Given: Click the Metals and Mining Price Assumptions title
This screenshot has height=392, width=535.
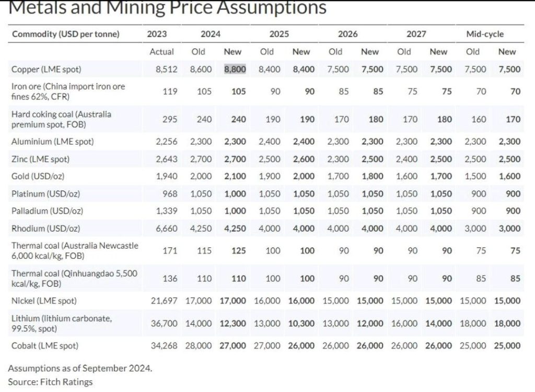Looking at the screenshot, I should (167, 7).
